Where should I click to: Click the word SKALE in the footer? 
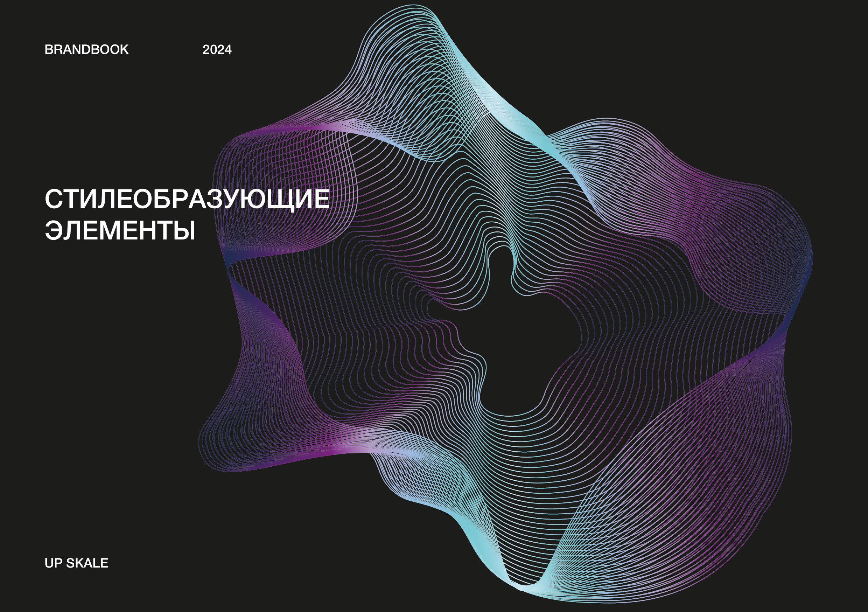coord(87,563)
